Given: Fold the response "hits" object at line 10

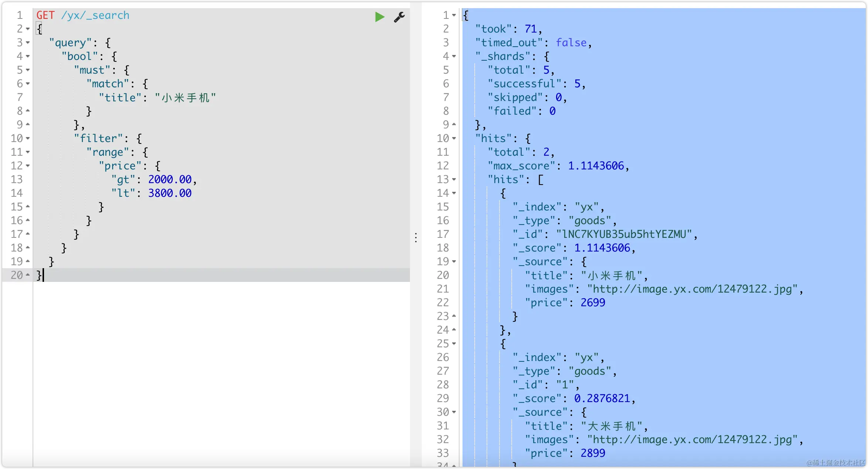Looking at the screenshot, I should 454,139.
